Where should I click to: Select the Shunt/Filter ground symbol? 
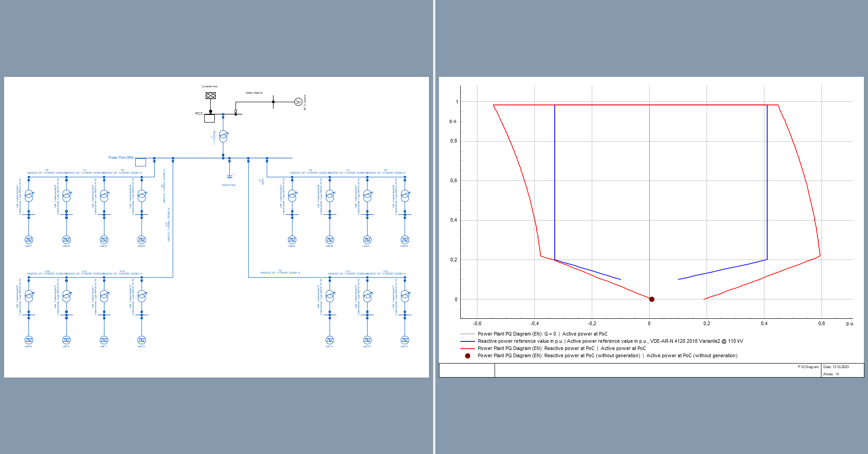pyautogui.click(x=229, y=176)
